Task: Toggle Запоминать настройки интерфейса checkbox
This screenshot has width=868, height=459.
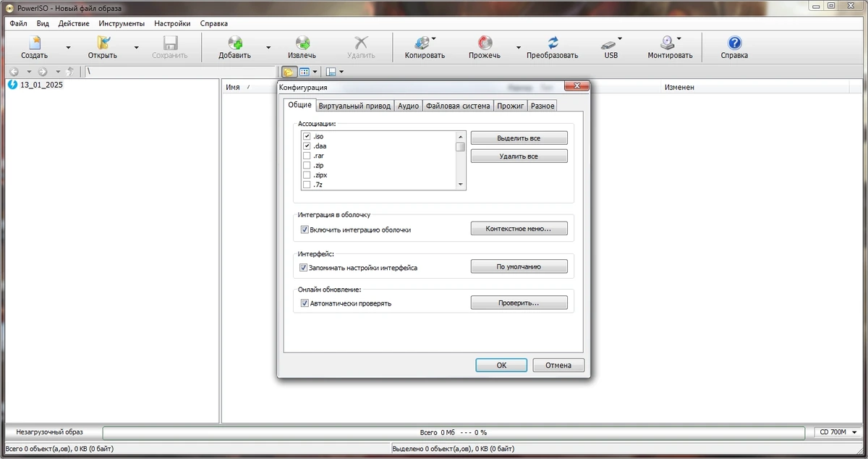Action: coord(305,267)
